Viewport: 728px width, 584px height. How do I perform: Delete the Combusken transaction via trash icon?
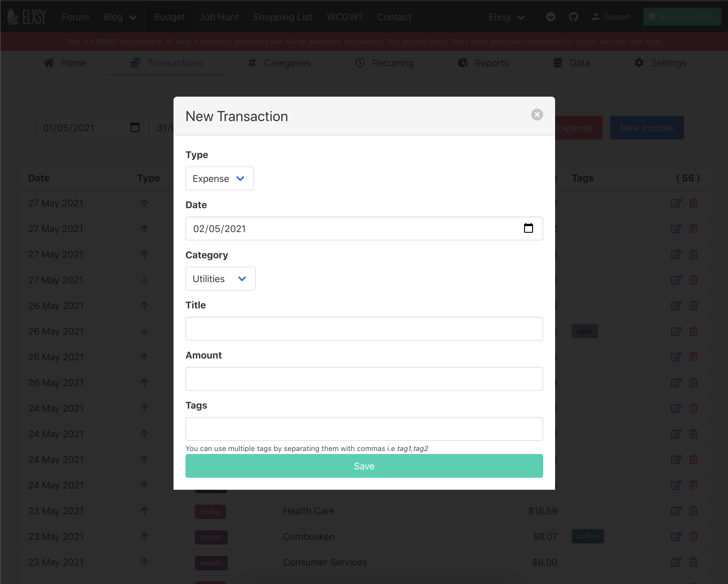pyautogui.click(x=693, y=536)
